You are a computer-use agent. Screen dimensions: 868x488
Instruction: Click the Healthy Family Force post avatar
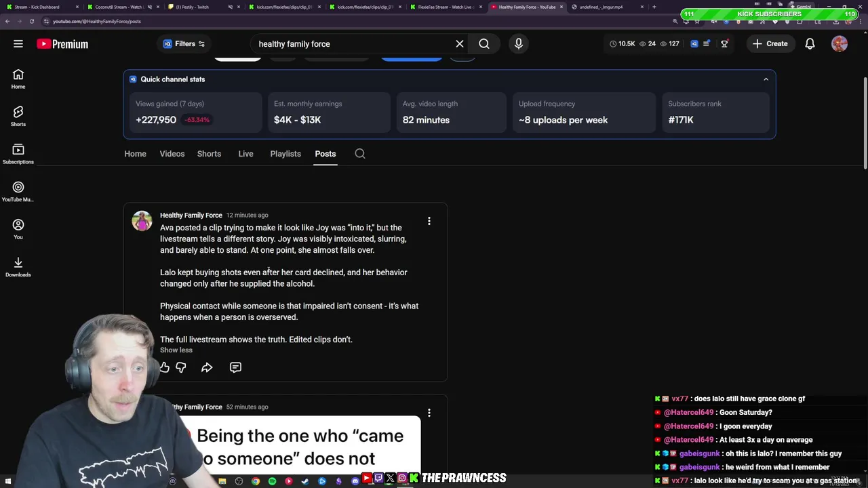click(142, 221)
